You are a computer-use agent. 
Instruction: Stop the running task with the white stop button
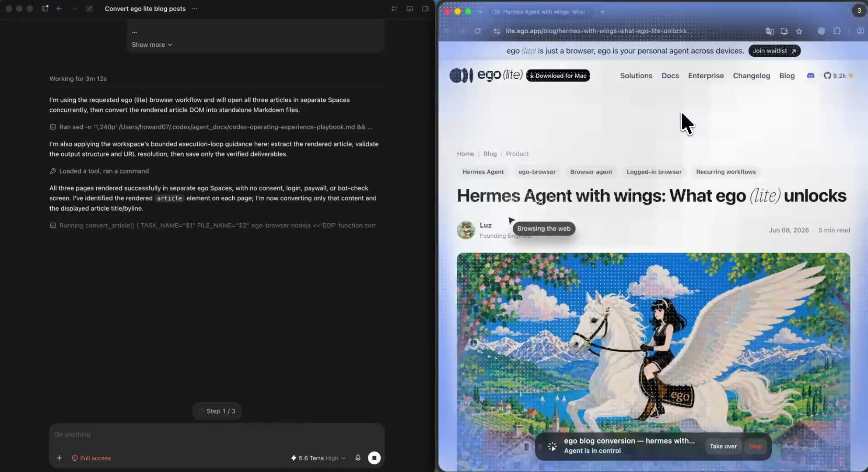click(374, 458)
